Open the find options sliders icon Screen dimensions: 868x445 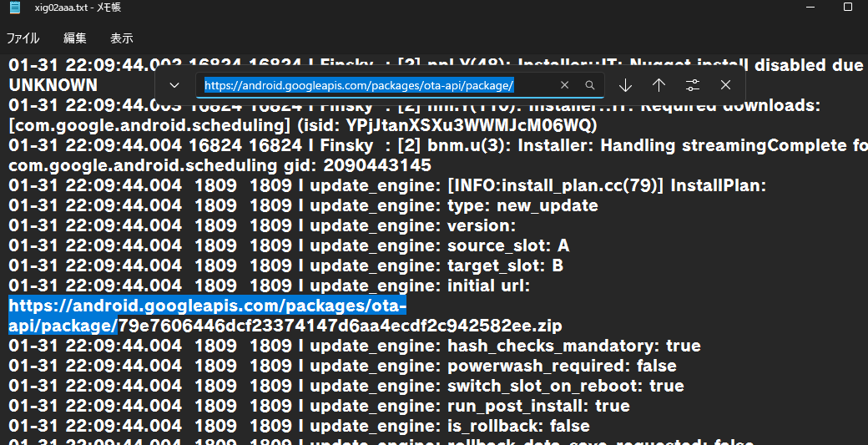(x=693, y=85)
